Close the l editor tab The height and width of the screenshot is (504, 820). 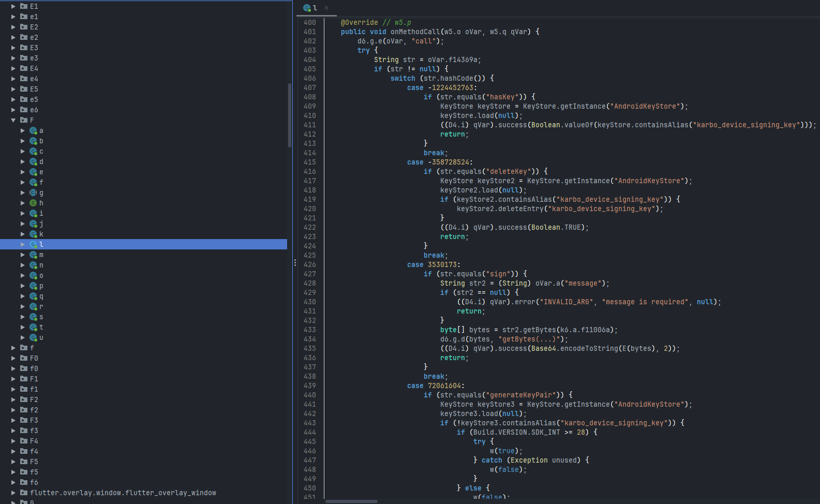326,8
